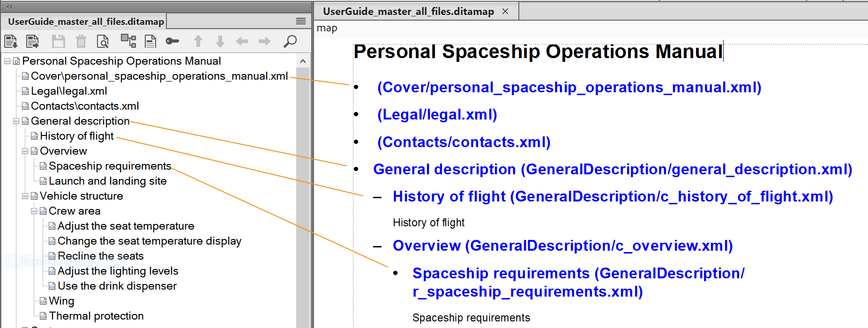Switch to the right document UserGuide_master_all_files.ditamap tab
This screenshot has width=868, height=328.
(408, 12)
